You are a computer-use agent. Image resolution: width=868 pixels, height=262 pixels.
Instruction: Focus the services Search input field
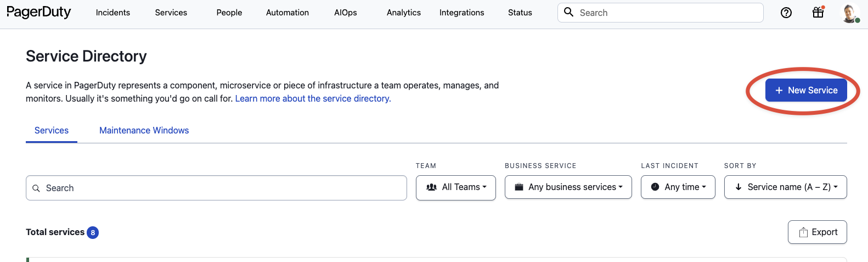click(x=219, y=188)
